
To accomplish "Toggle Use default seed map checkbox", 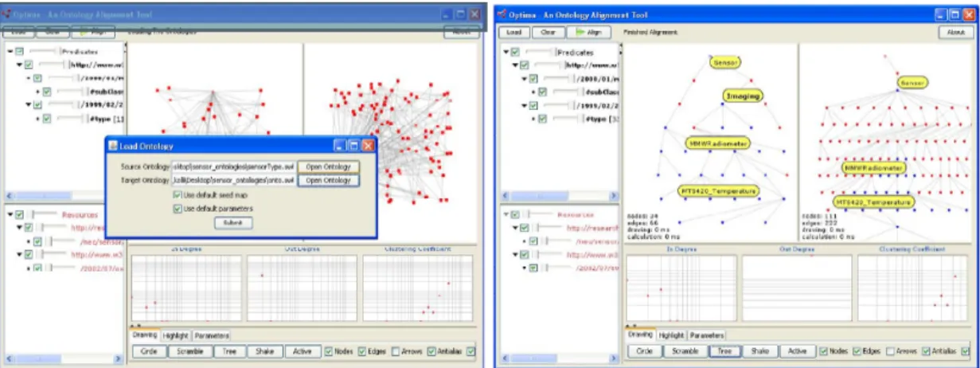I will [x=178, y=195].
